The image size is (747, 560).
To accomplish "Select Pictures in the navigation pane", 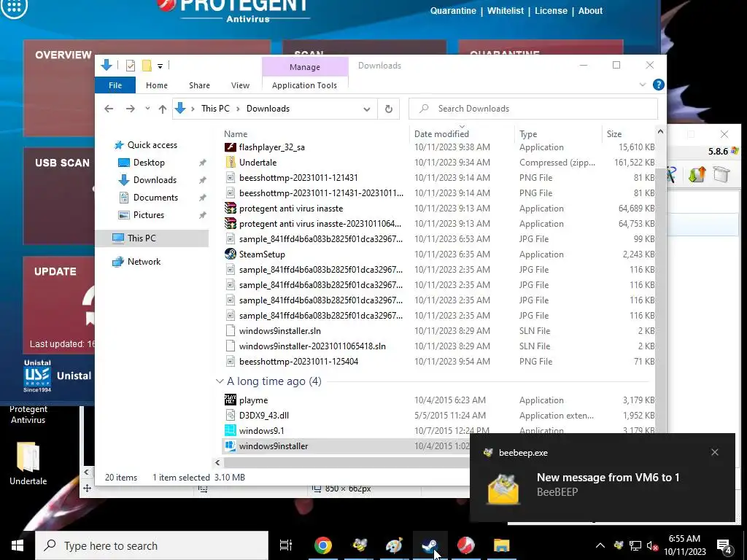I will [x=149, y=215].
